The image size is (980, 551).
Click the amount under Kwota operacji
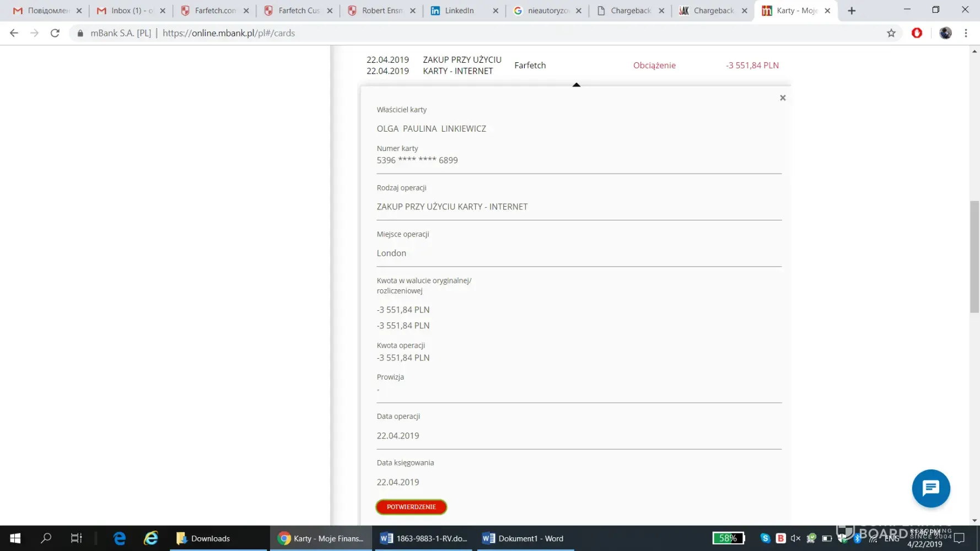(403, 358)
